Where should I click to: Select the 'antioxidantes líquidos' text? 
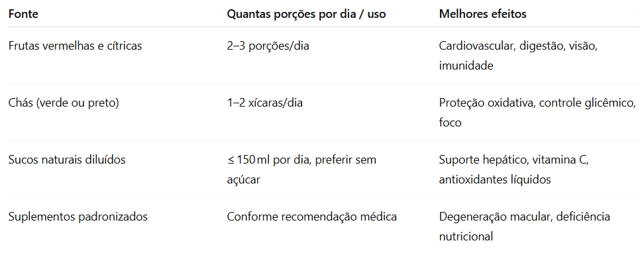(495, 179)
